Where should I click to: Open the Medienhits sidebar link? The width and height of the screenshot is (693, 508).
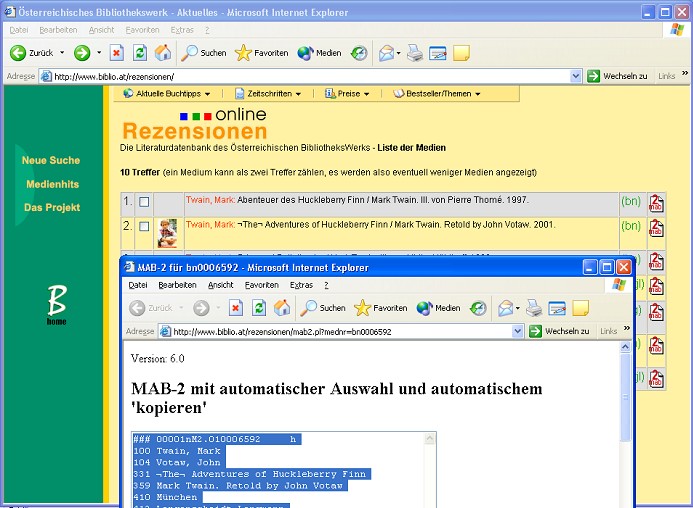53,184
